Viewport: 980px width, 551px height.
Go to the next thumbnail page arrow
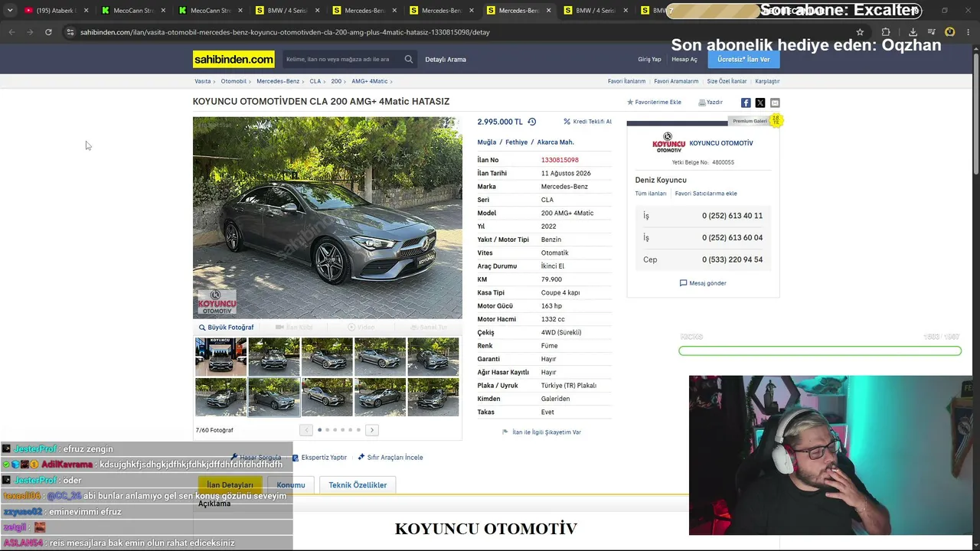372,430
